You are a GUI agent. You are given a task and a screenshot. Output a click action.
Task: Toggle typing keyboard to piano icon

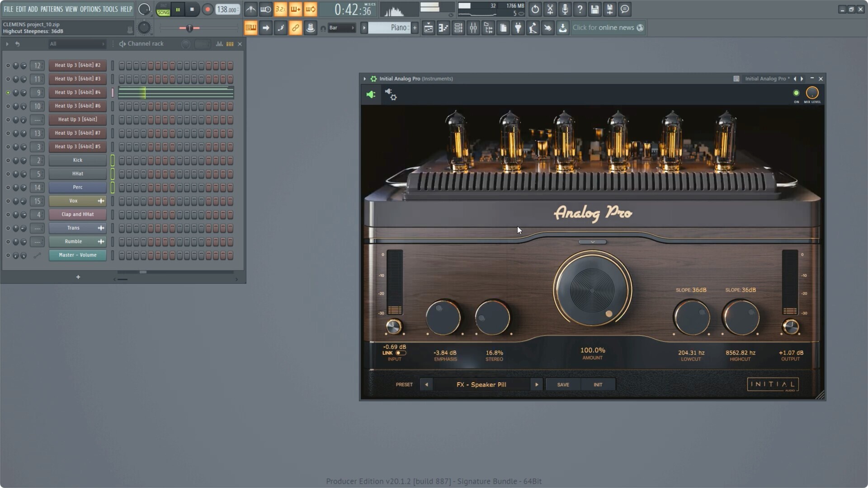pos(251,28)
